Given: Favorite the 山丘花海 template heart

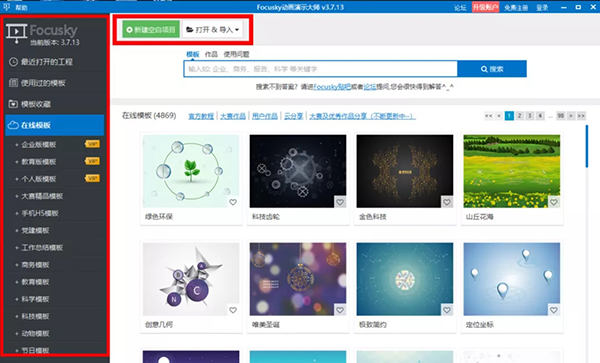Looking at the screenshot, I should tap(554, 202).
